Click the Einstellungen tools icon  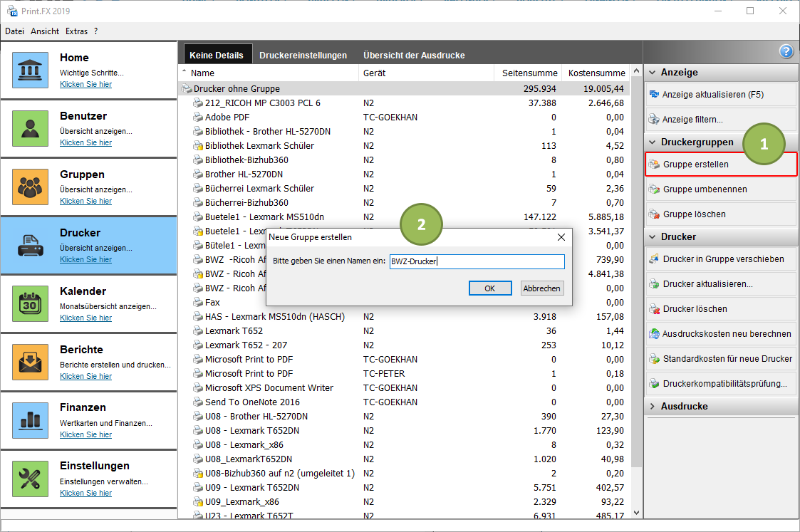(x=30, y=479)
